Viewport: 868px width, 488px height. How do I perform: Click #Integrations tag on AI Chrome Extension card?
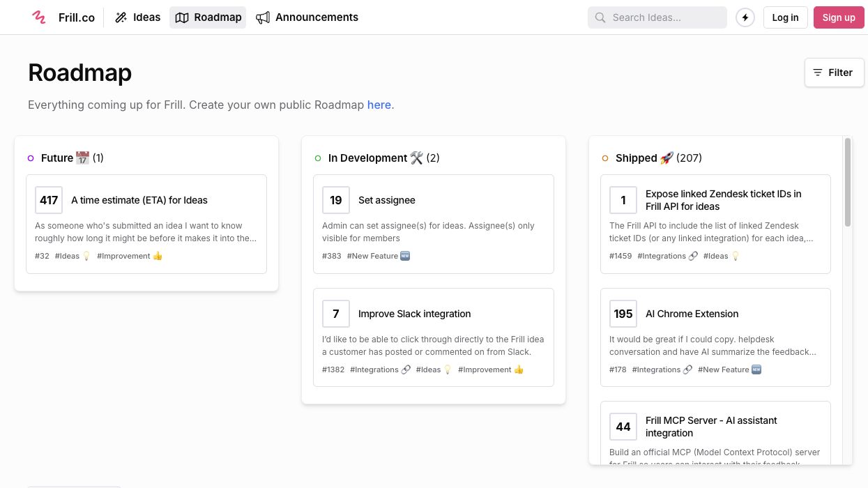tap(662, 369)
